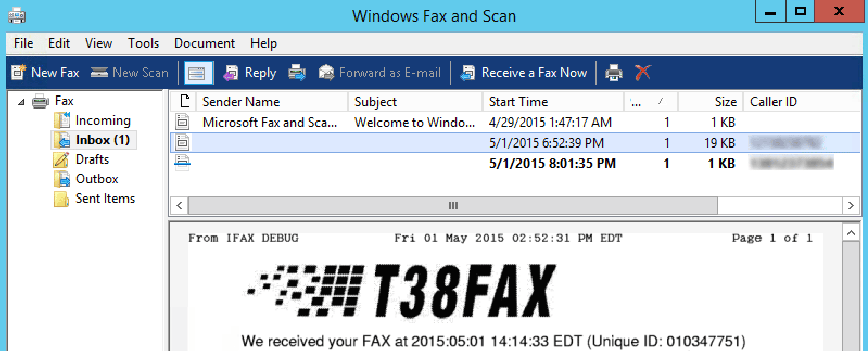Click the fax icon of the 4/29/2015 row
The image size is (868, 351).
pos(183,122)
